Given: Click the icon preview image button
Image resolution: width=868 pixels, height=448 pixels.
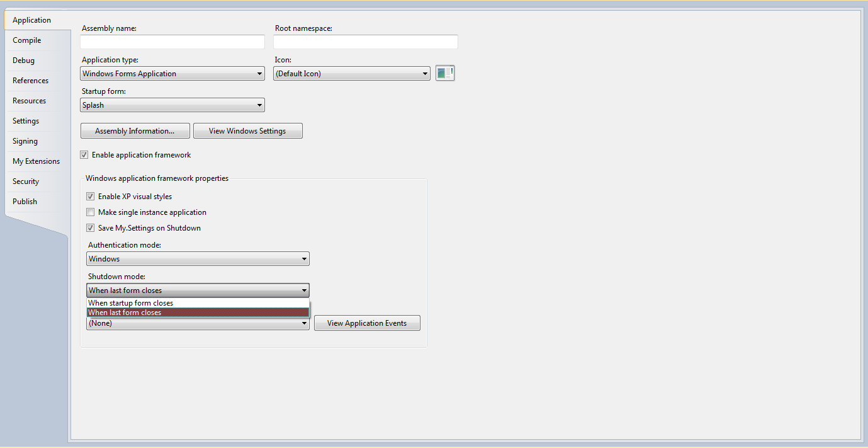Looking at the screenshot, I should [445, 73].
